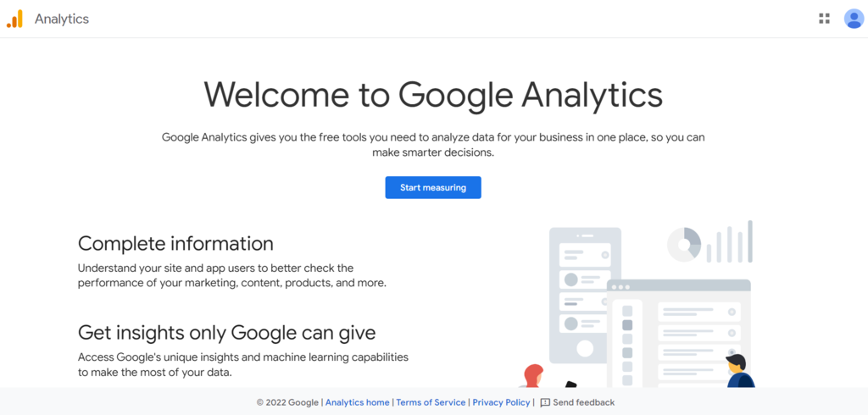Open the Google account avatar menu
868x415 pixels.
[854, 19]
